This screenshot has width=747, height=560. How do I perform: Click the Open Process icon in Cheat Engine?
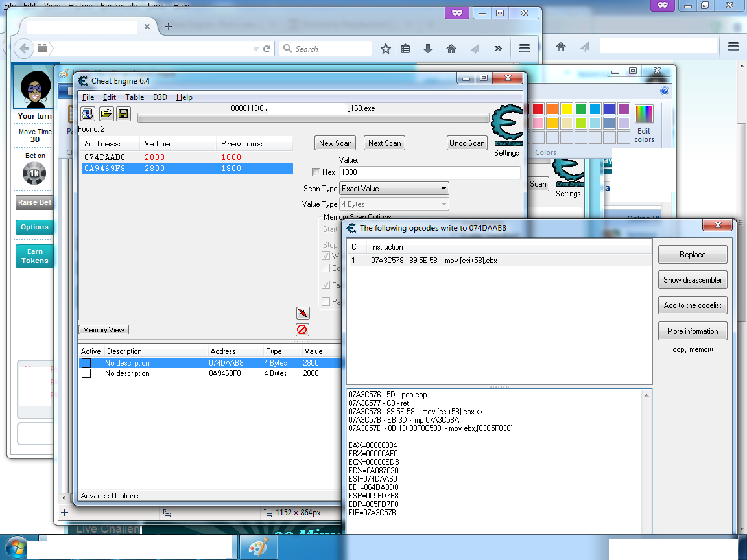[x=88, y=113]
